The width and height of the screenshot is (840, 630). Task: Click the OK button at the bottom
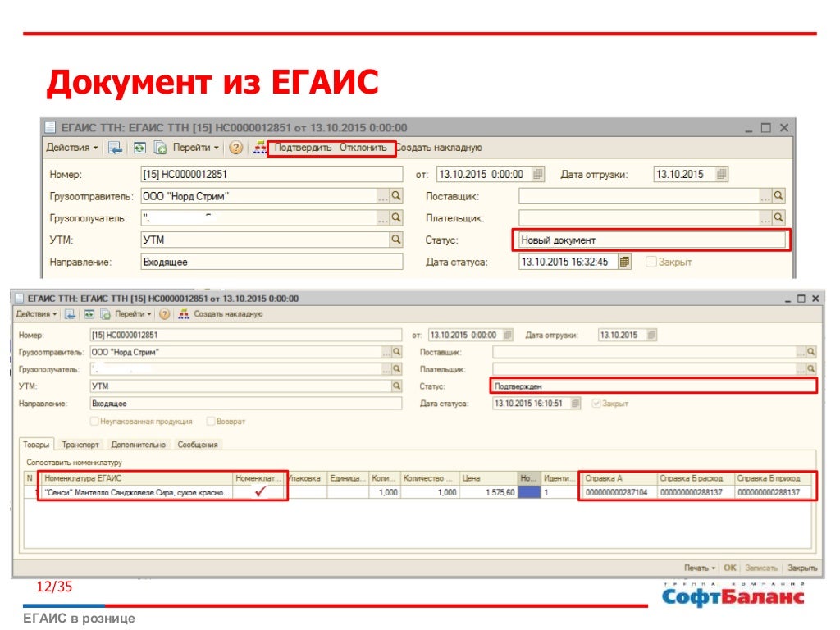[x=729, y=568]
